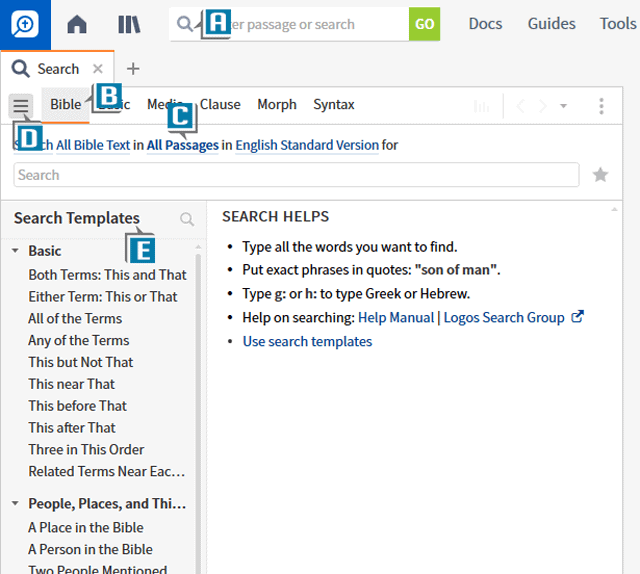Open the panel's three-dot menu
Viewport: 640px width, 574px height.
coord(601,105)
